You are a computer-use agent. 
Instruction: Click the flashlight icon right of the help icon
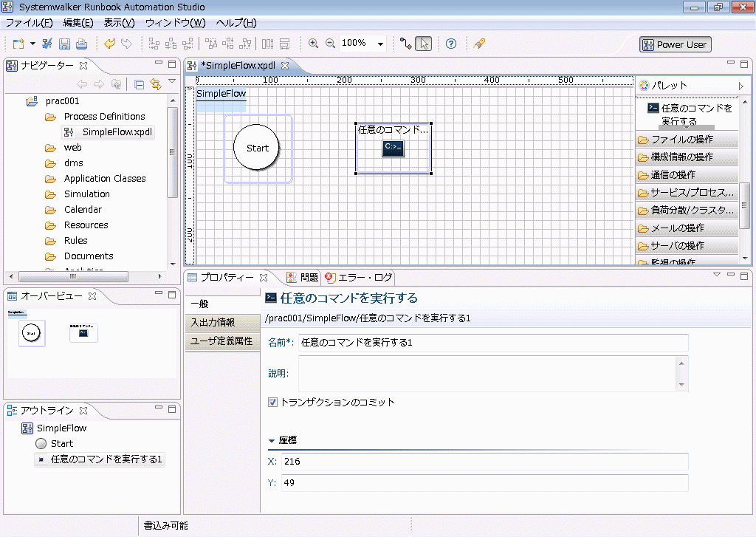tap(478, 44)
